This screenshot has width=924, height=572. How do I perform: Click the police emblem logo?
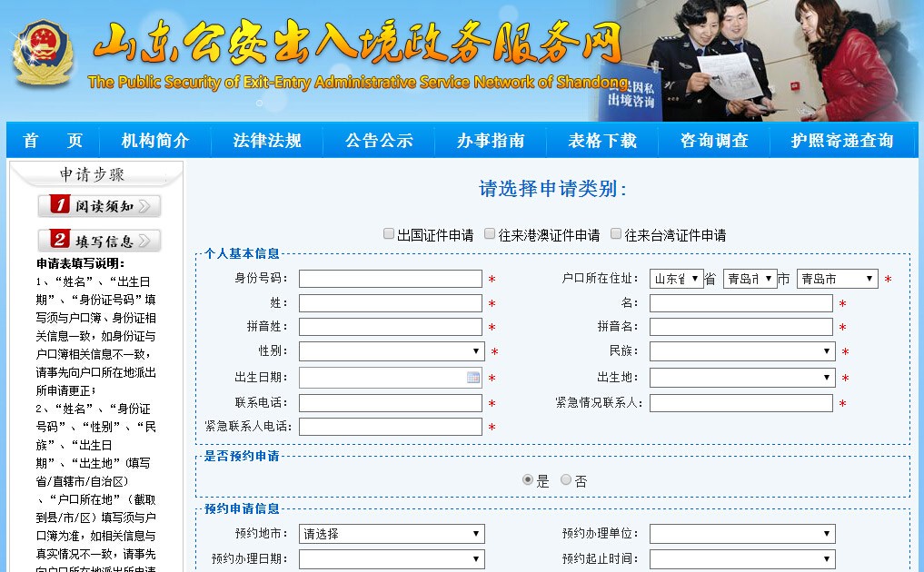point(42,53)
